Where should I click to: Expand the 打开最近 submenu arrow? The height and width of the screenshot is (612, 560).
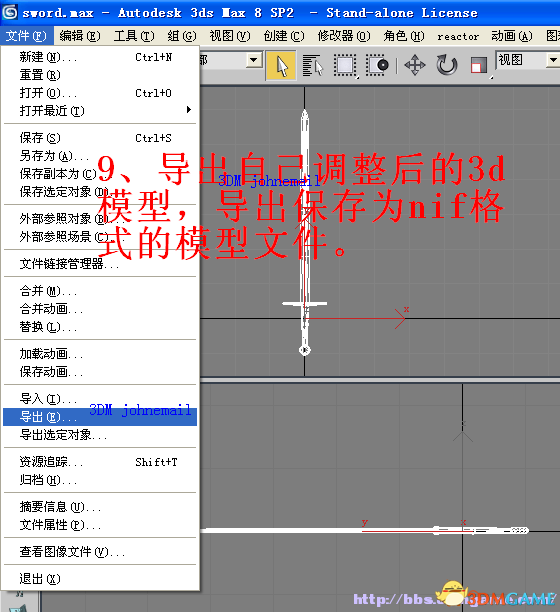tap(189, 110)
